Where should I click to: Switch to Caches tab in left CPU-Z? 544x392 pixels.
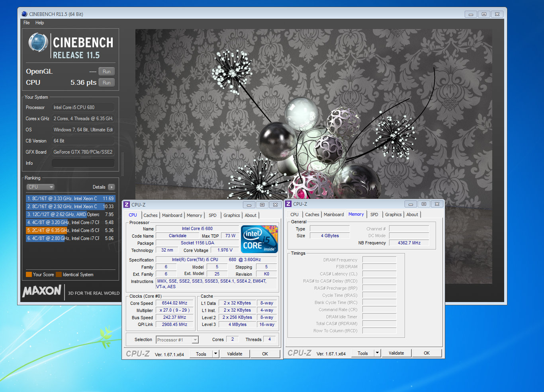pos(151,215)
